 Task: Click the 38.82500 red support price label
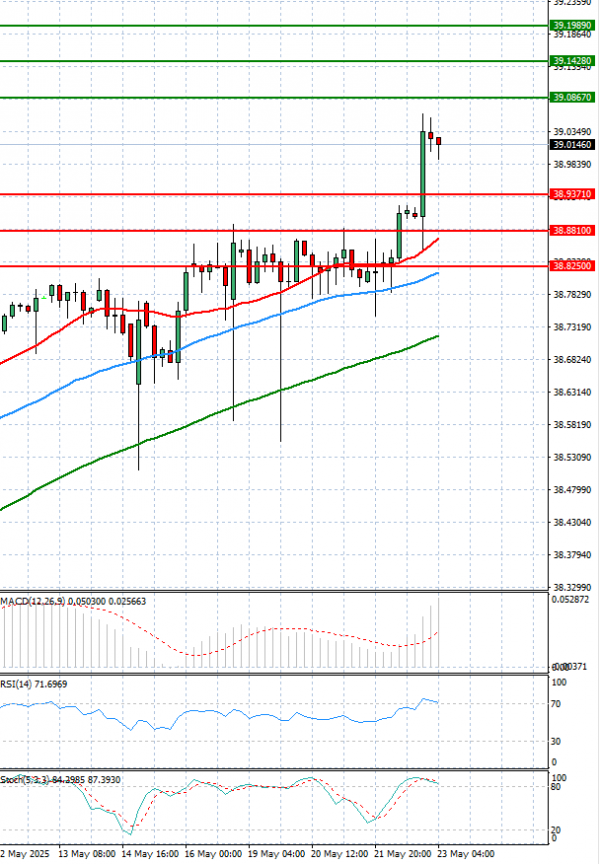572,266
